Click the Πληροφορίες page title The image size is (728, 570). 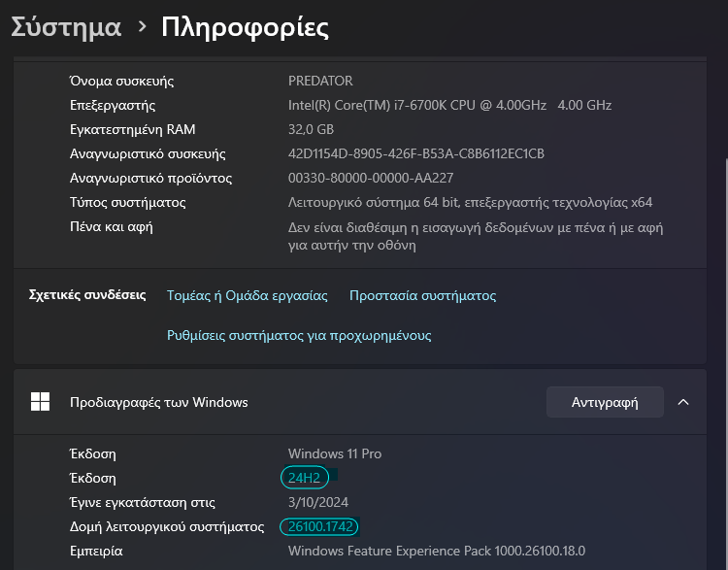click(x=245, y=27)
